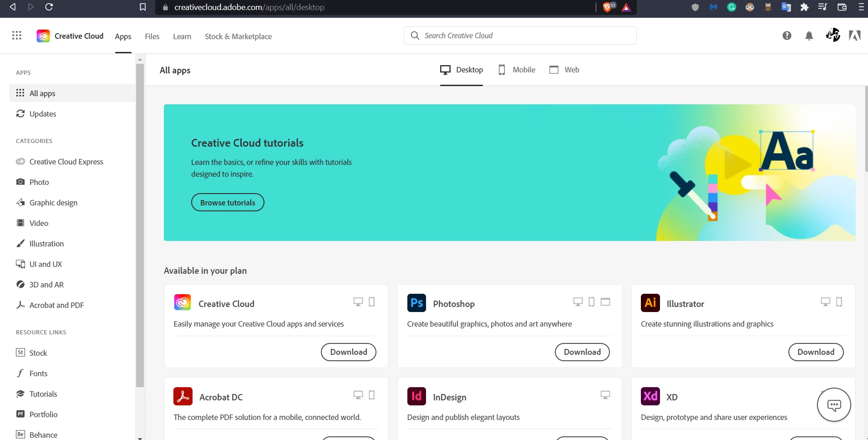Open the chat support bubble icon
The image size is (868, 440).
point(834,405)
